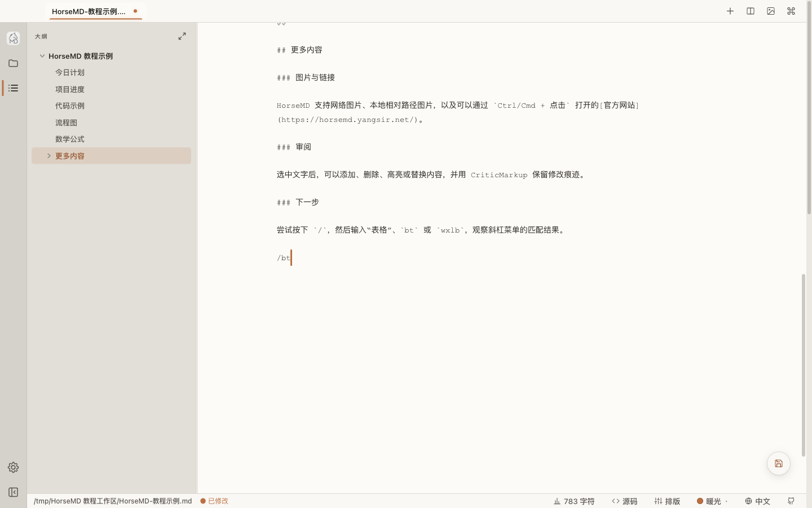Open the file folder panel

(14, 63)
